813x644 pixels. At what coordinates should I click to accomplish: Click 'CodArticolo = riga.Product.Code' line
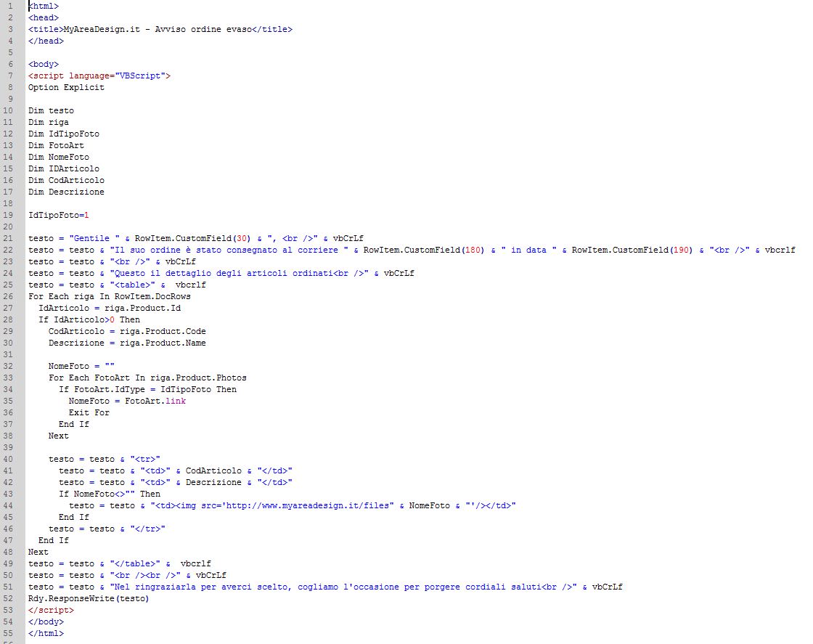click(x=127, y=331)
